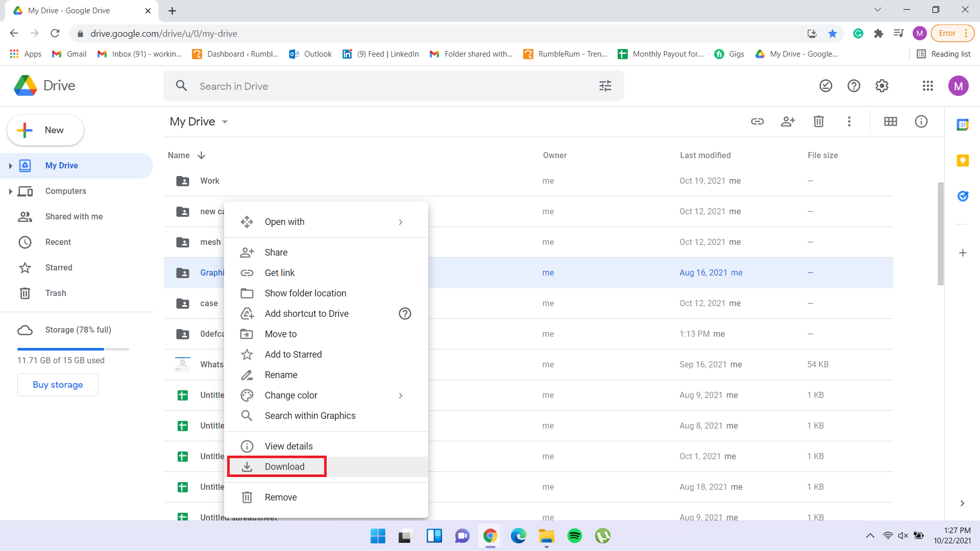980x551 pixels.
Task: Select View details menu entry
Action: click(x=326, y=446)
